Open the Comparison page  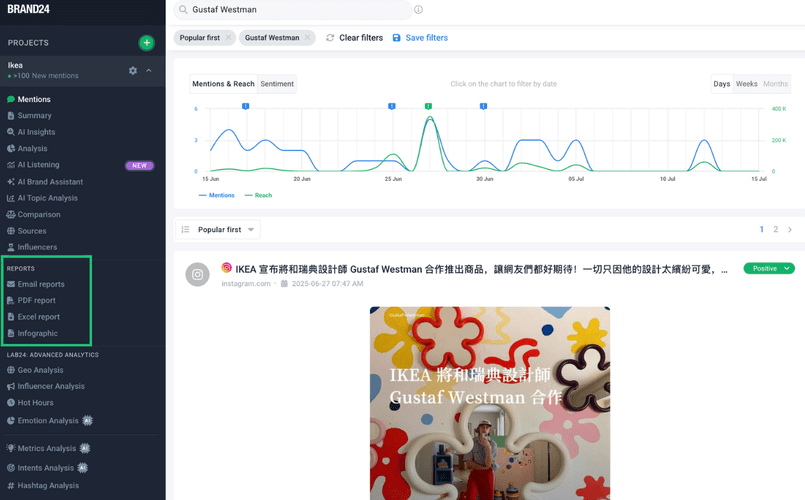(39, 215)
